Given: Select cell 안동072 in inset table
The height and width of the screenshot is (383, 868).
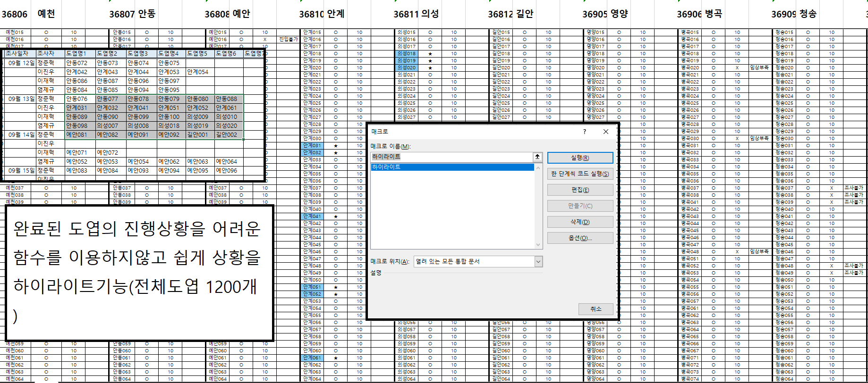Looking at the screenshot, I should (x=80, y=63).
